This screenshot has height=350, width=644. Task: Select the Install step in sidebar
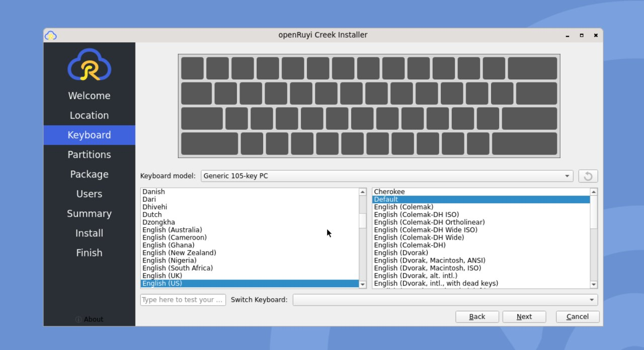click(89, 233)
